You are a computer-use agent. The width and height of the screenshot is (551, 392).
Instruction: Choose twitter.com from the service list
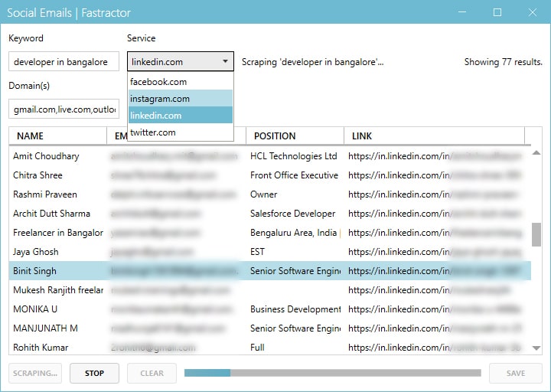tap(181, 132)
